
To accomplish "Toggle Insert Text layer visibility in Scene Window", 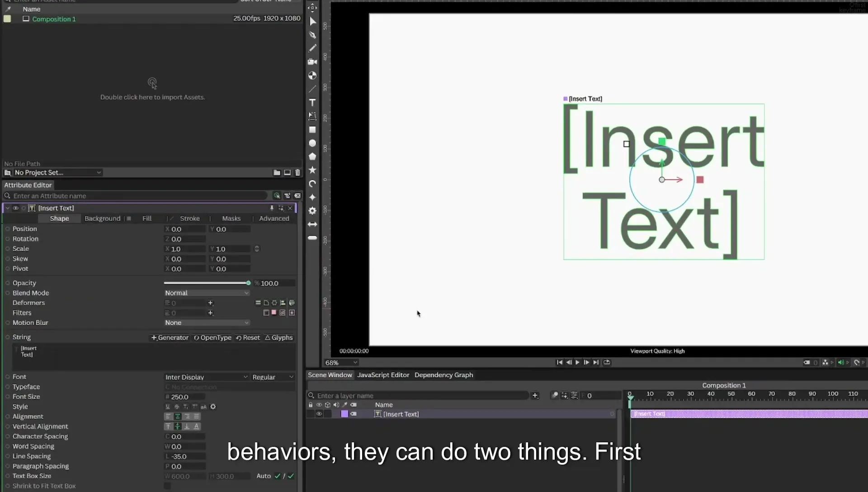I will coord(319,414).
